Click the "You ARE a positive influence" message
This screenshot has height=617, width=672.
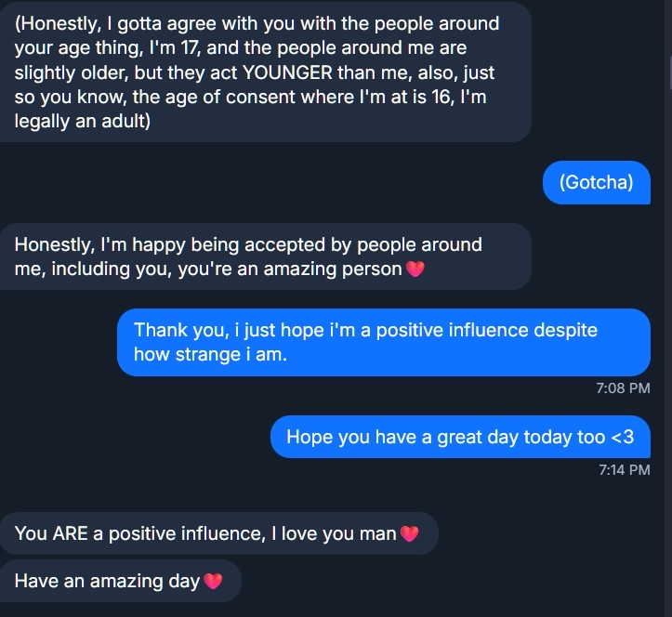click(x=217, y=533)
